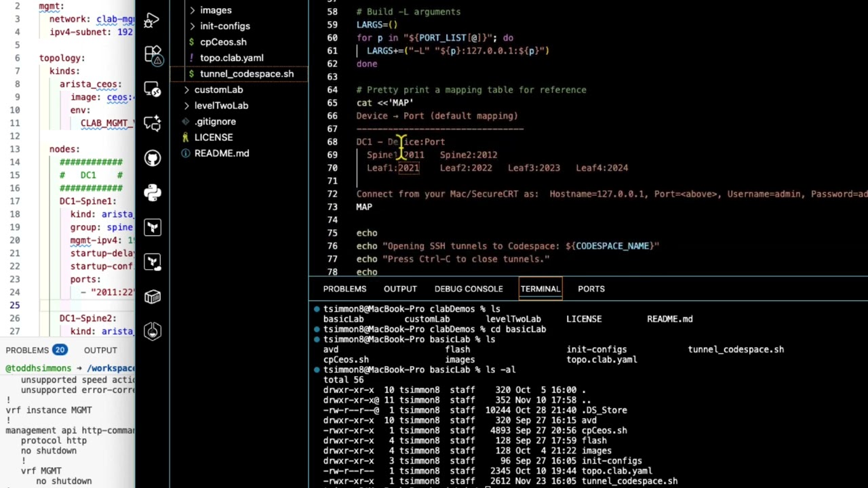Screen dimensions: 868x488
Task: Click the shell icon beside cpCeos.sh
Action: 192,42
